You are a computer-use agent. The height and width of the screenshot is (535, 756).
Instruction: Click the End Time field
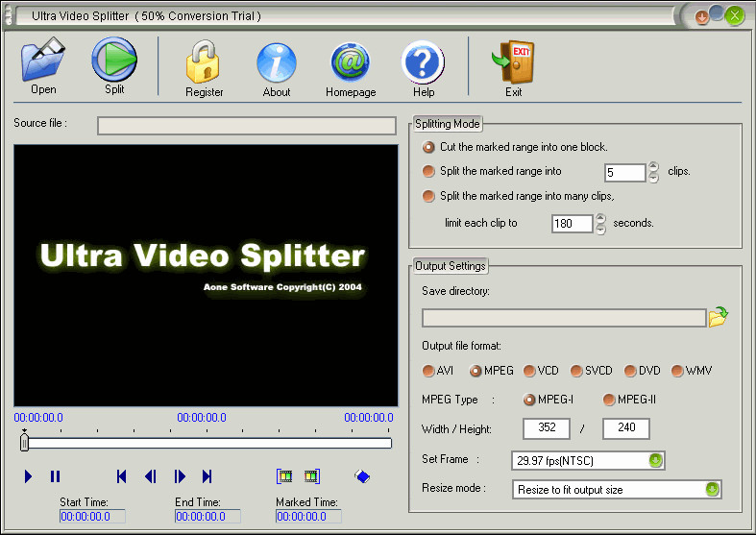point(207,516)
